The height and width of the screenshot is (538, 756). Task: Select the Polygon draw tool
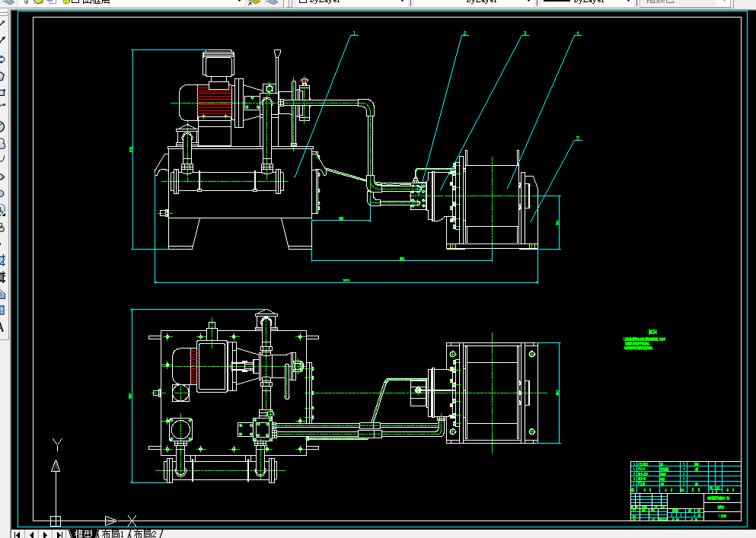2,75
